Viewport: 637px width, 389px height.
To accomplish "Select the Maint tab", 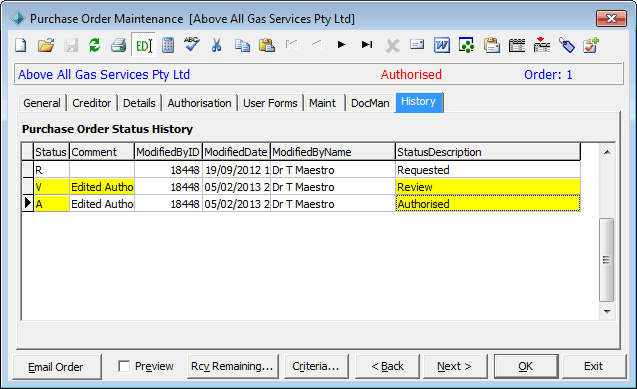I will (323, 103).
